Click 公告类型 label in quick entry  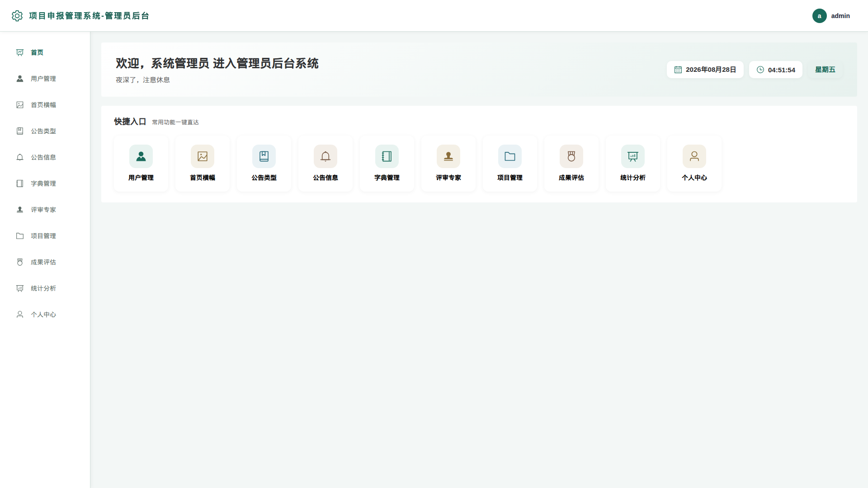coord(264,178)
